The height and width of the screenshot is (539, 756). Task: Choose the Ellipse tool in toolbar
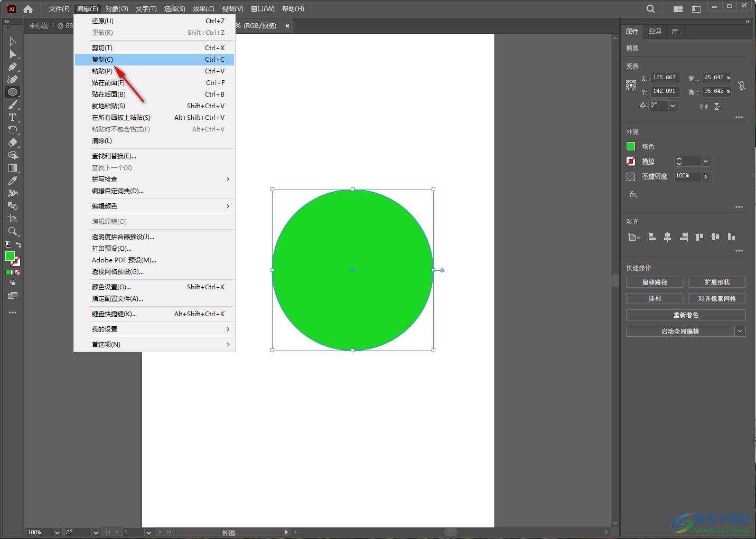(x=13, y=92)
